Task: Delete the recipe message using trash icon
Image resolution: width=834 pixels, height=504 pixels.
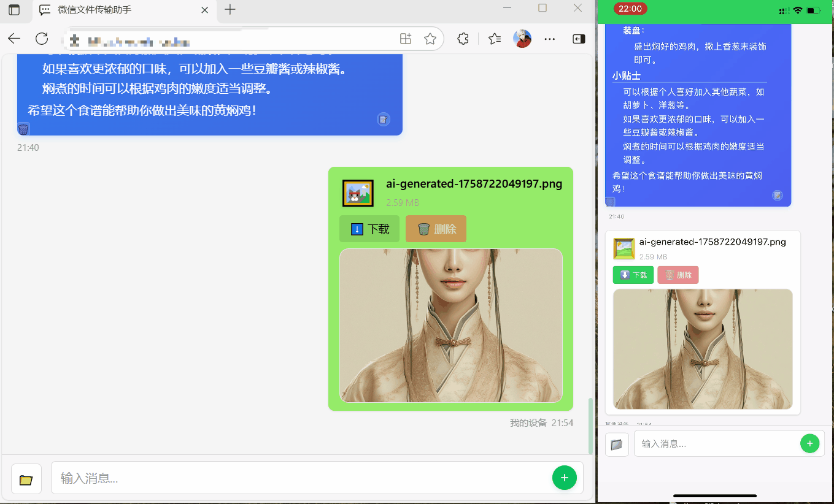Action: tap(23, 129)
